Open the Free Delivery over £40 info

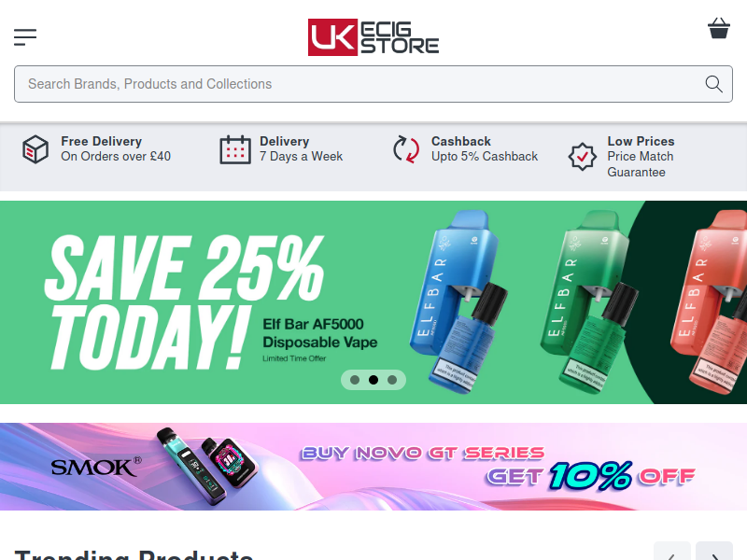[116, 148]
